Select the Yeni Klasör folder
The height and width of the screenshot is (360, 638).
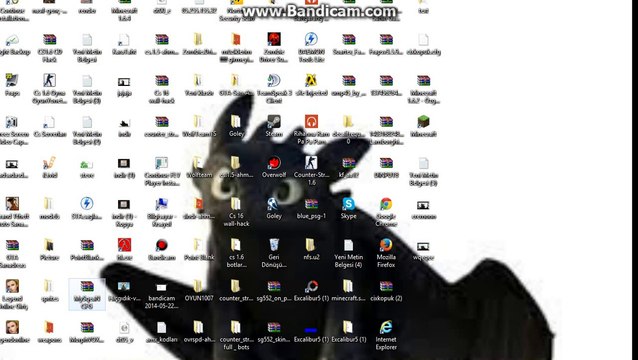199,85
